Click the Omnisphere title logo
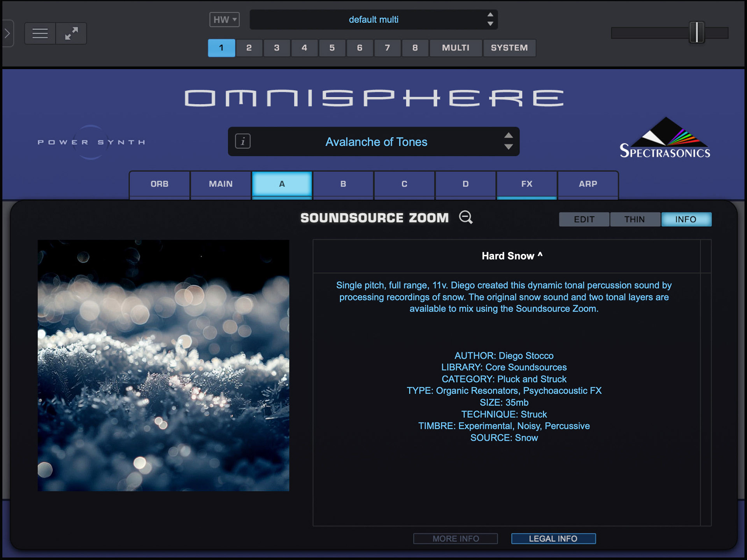The image size is (747, 560). pyautogui.click(x=373, y=98)
